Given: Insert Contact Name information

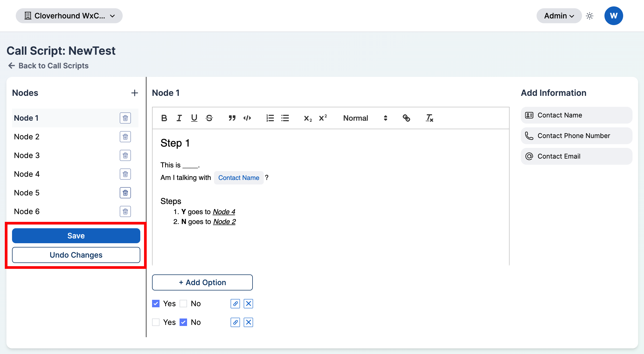Looking at the screenshot, I should 576,115.
